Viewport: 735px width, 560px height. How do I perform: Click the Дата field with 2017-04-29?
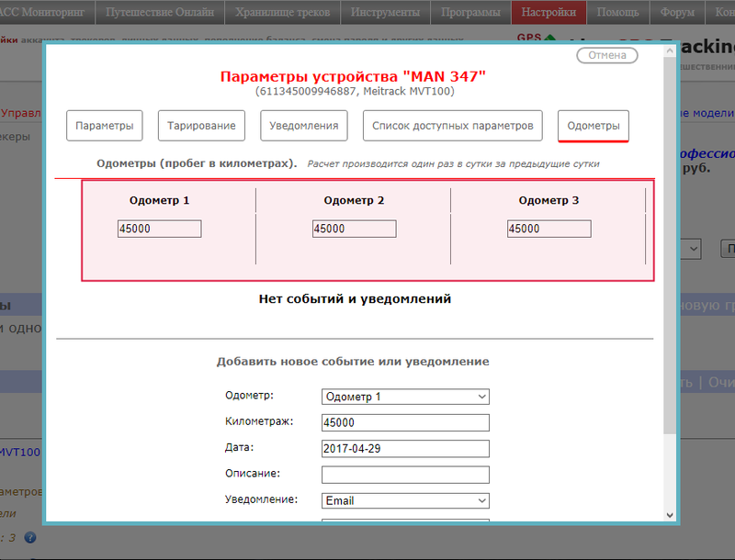pos(405,449)
